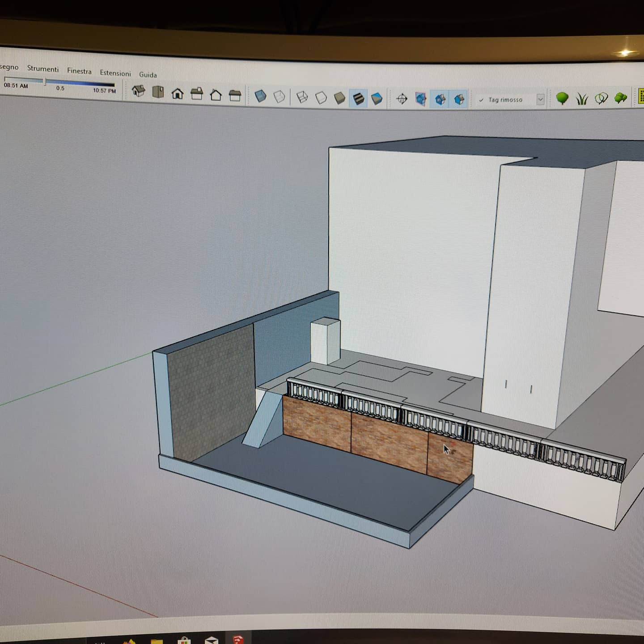
Task: Click the grass blades icon
Action: point(582,98)
